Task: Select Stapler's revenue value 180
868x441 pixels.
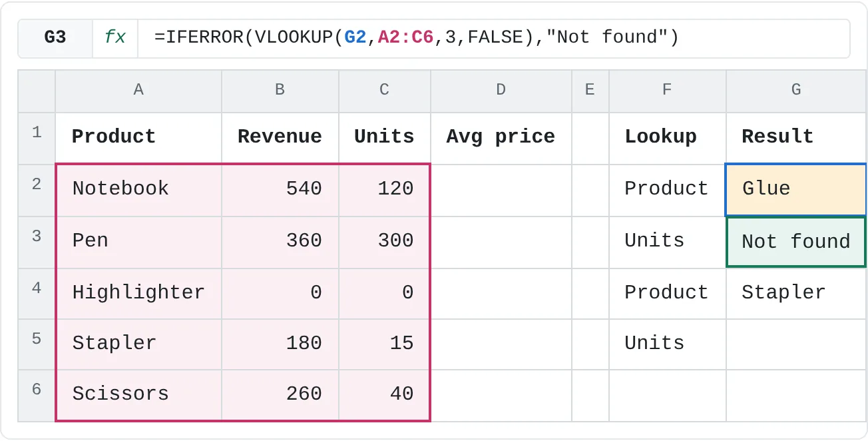Action: [x=280, y=344]
